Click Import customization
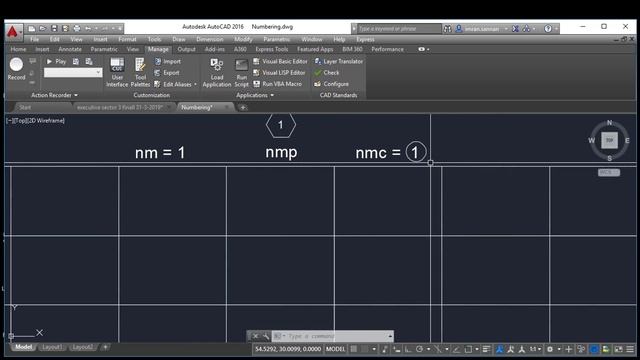The width and height of the screenshot is (640, 360). pos(168,61)
